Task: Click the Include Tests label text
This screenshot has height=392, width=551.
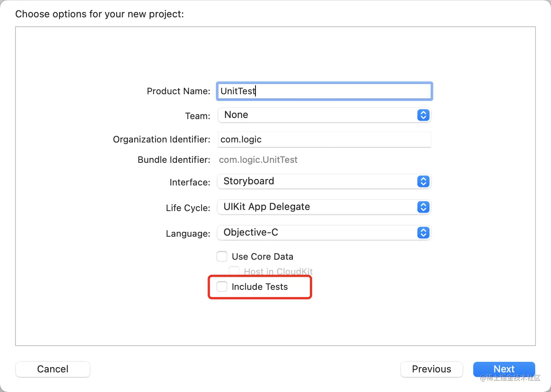Action: pyautogui.click(x=260, y=287)
